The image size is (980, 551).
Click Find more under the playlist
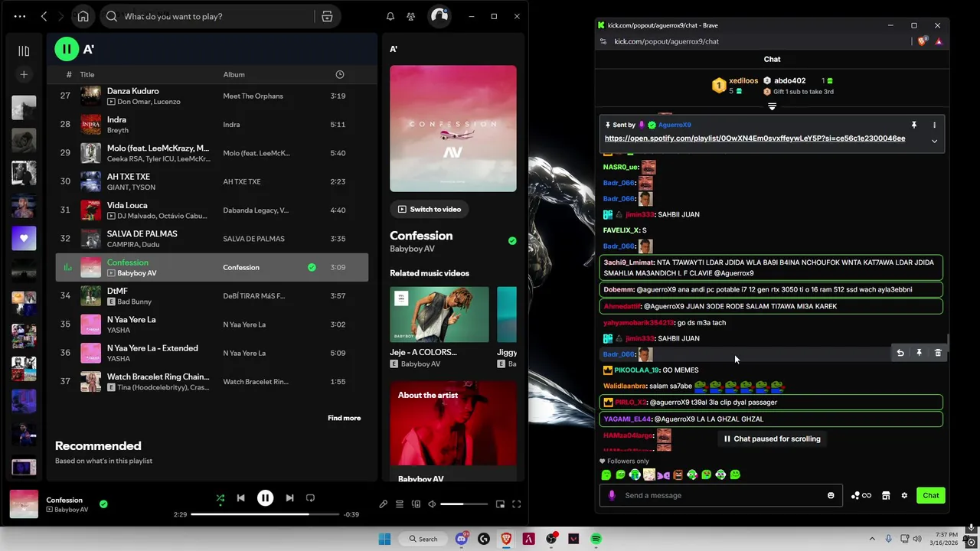[344, 418]
